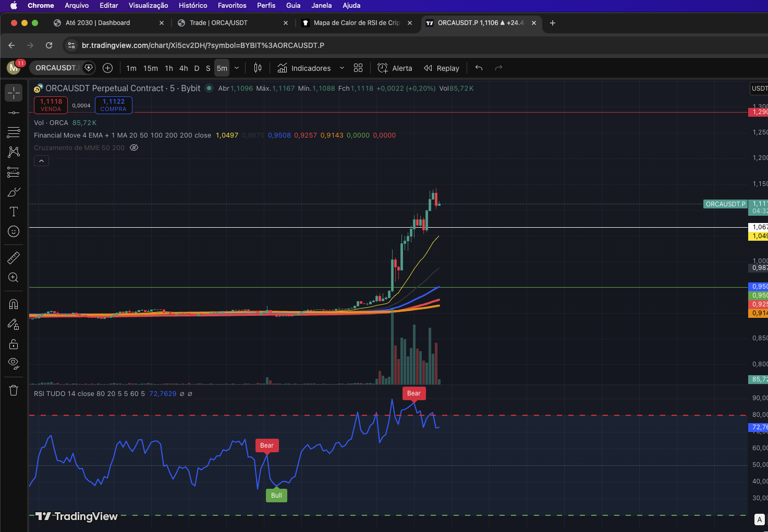Remove drawings with the trash icon
This screenshot has height=532, width=768.
click(x=14, y=390)
